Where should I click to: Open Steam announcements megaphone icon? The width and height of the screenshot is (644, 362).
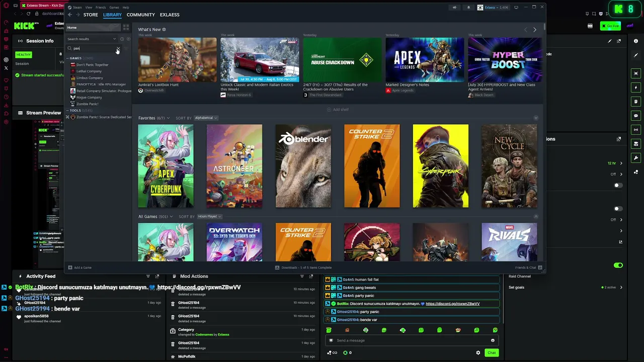pos(454,8)
